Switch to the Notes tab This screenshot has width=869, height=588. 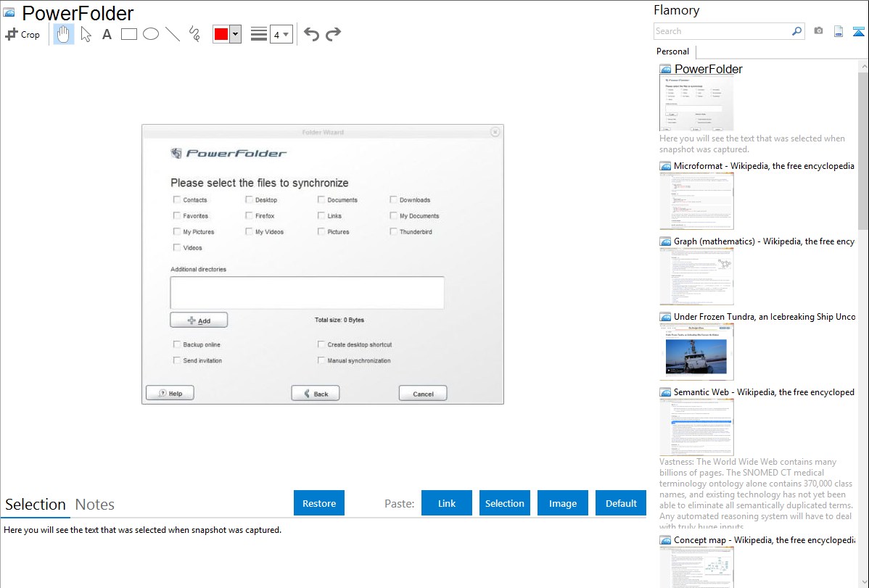(95, 505)
